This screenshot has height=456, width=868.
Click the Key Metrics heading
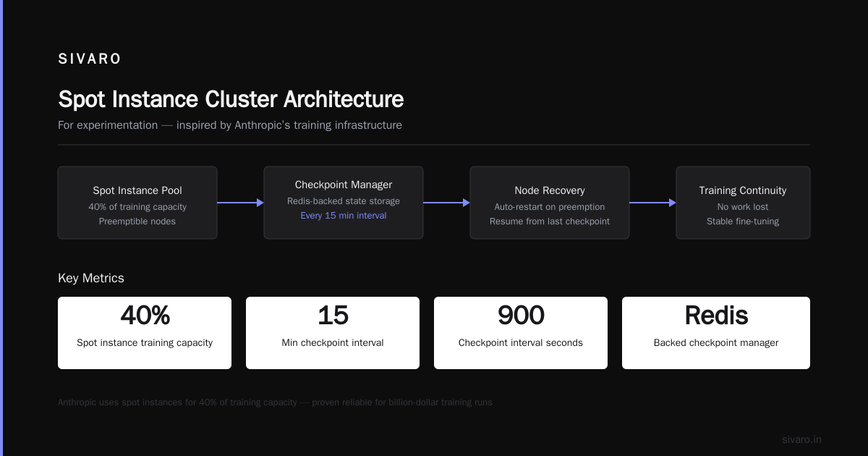click(91, 278)
